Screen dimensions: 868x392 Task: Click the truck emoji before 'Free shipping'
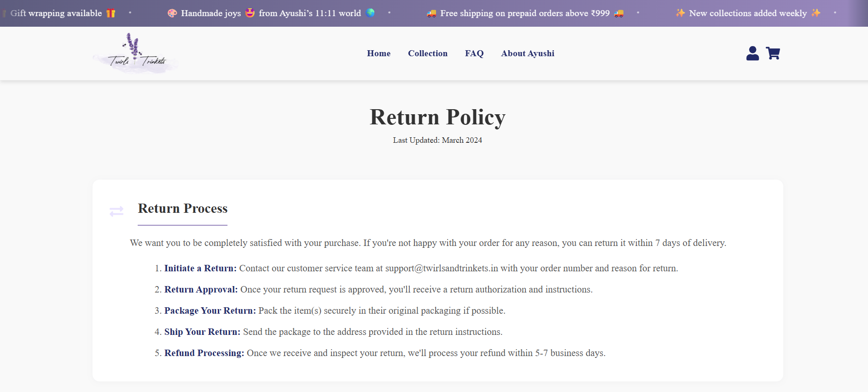pyautogui.click(x=431, y=13)
